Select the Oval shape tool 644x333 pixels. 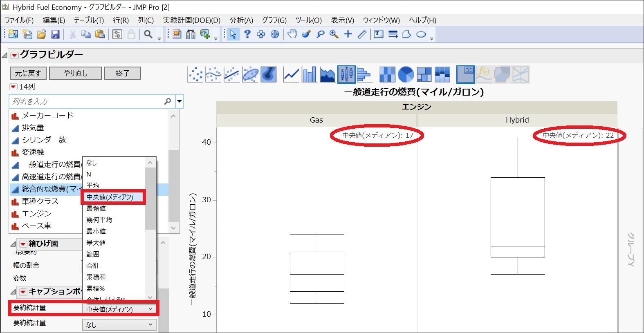tap(421, 34)
